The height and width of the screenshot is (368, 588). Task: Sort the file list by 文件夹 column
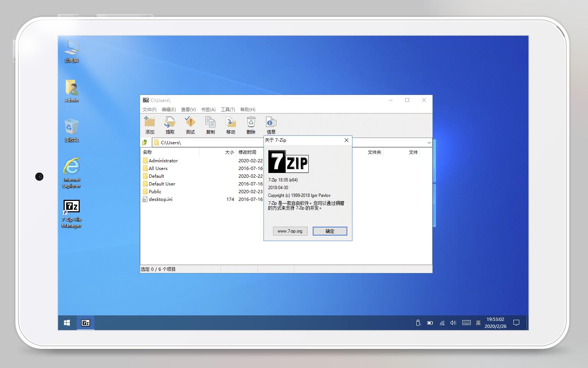(368, 152)
